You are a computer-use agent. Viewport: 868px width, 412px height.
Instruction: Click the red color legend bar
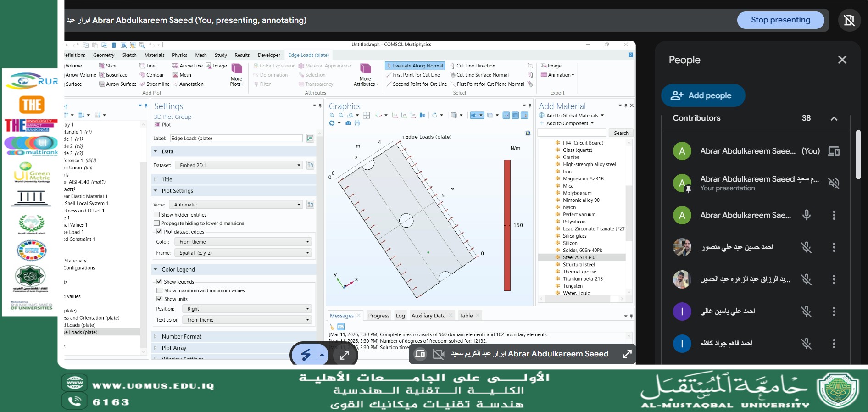[x=507, y=225]
